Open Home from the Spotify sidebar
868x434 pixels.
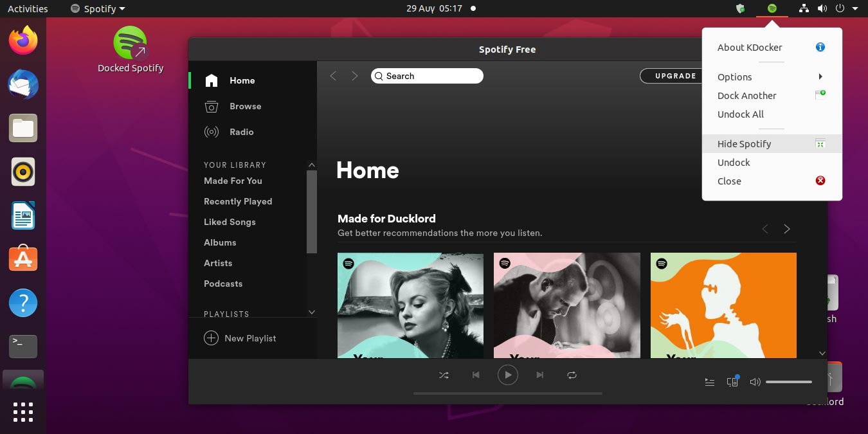coord(242,80)
